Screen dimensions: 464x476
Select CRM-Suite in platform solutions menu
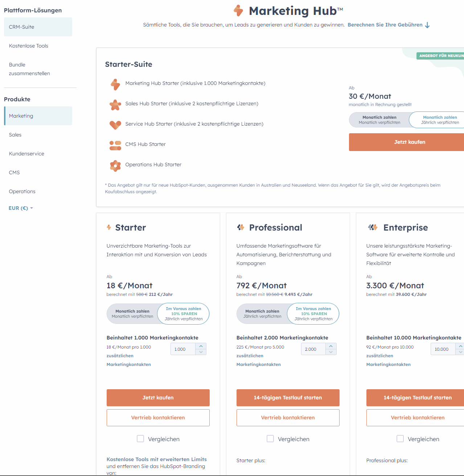(x=22, y=27)
